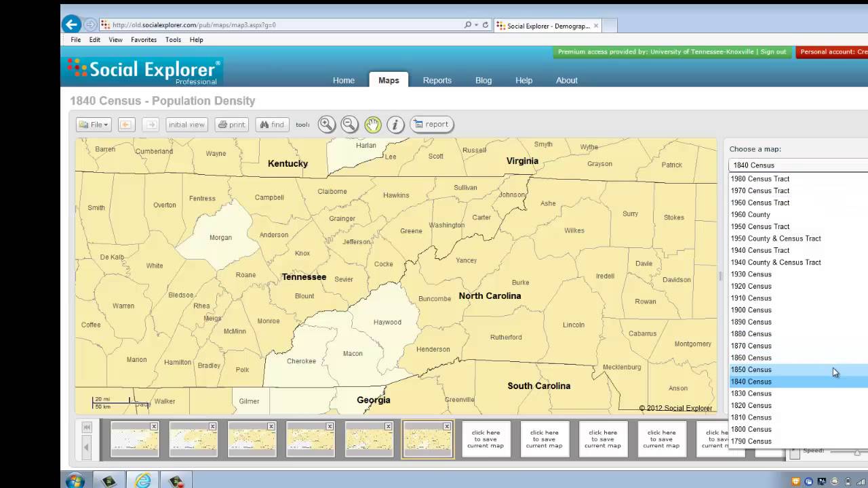868x488 pixels.
Task: Remove the highlighted saved map thumbnail
Action: coord(447,426)
